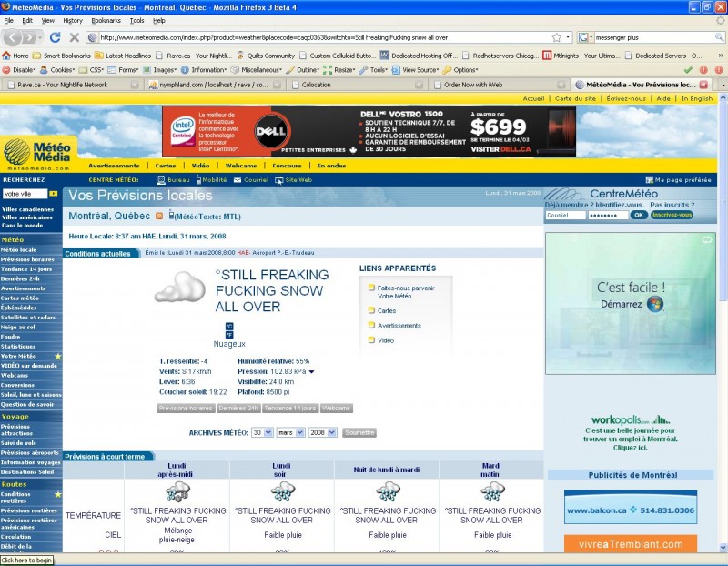Click the Windows logo in the Démarrez ad
This screenshot has width=728, height=566.
[655, 304]
